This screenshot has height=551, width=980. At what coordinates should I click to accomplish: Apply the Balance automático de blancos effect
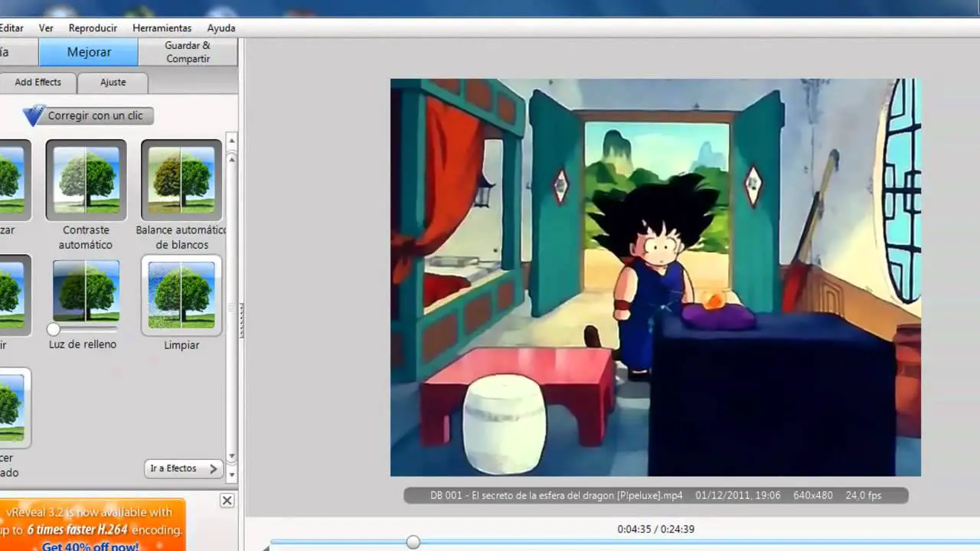pos(181,179)
